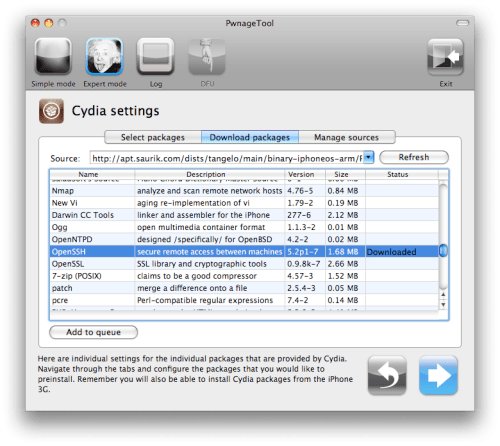Image resolution: width=500 pixels, height=446 pixels.
Task: Click the Cydia logo icon
Action: 51,111
